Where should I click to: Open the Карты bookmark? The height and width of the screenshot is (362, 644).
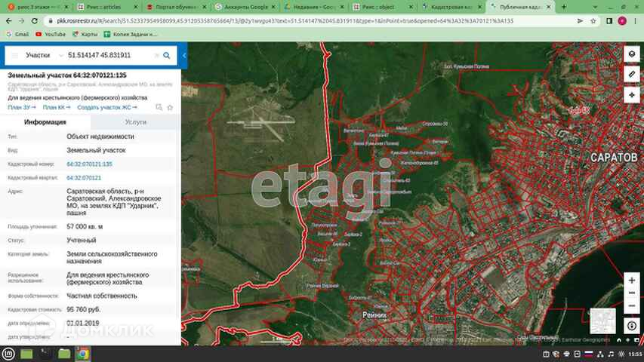point(85,35)
